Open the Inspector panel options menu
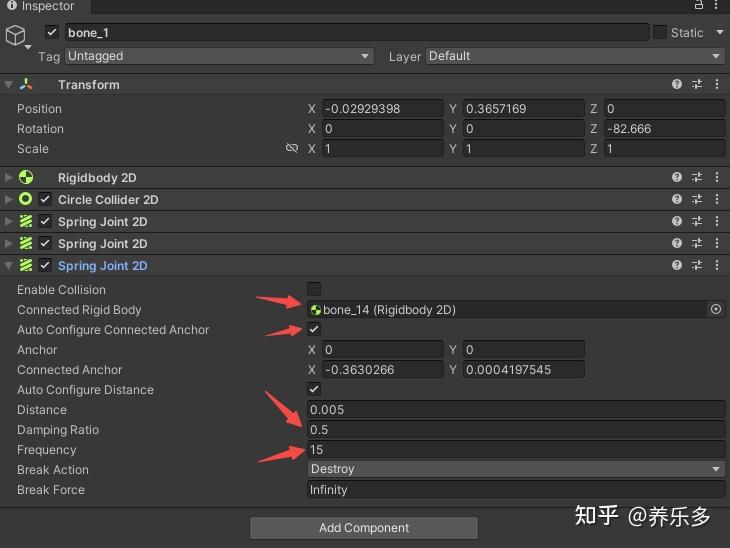The height and width of the screenshot is (548, 730). (x=716, y=5)
